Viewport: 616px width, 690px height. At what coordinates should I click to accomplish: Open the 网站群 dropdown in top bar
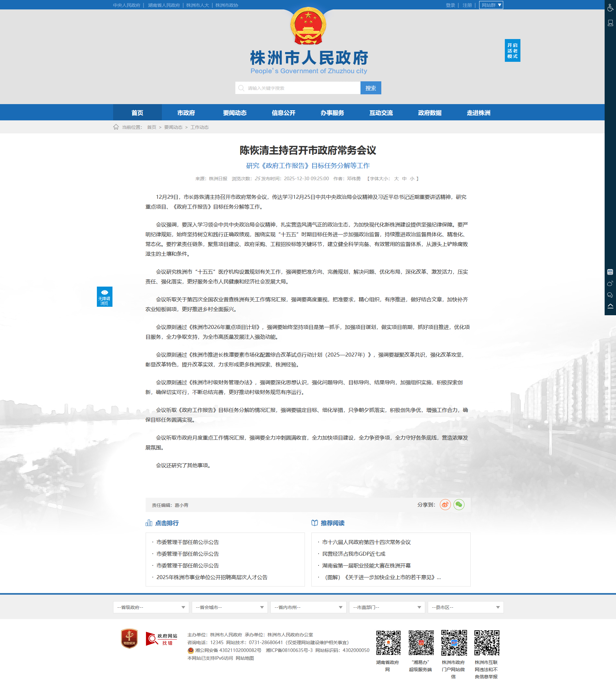491,5
